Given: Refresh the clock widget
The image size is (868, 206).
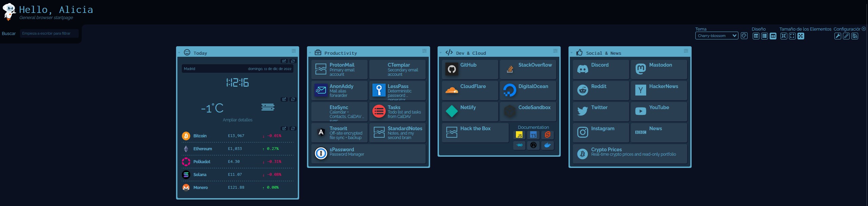Looking at the screenshot, I should tap(293, 61).
